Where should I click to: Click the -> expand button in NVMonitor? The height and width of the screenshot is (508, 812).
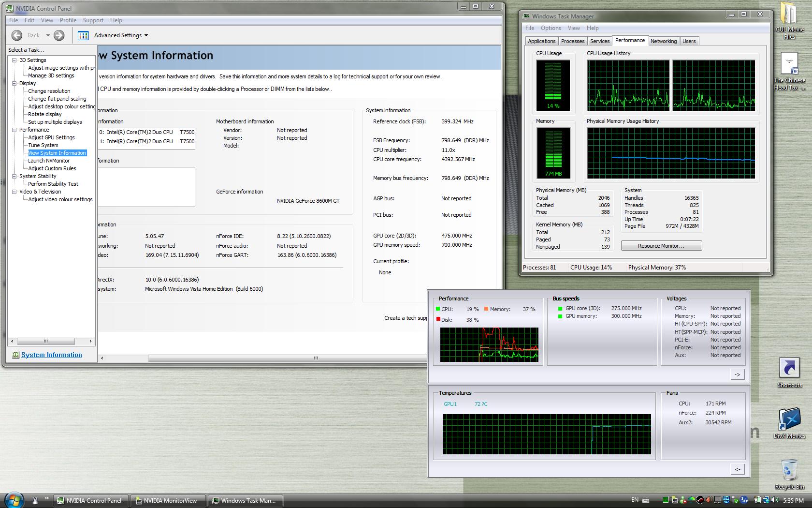tap(737, 374)
